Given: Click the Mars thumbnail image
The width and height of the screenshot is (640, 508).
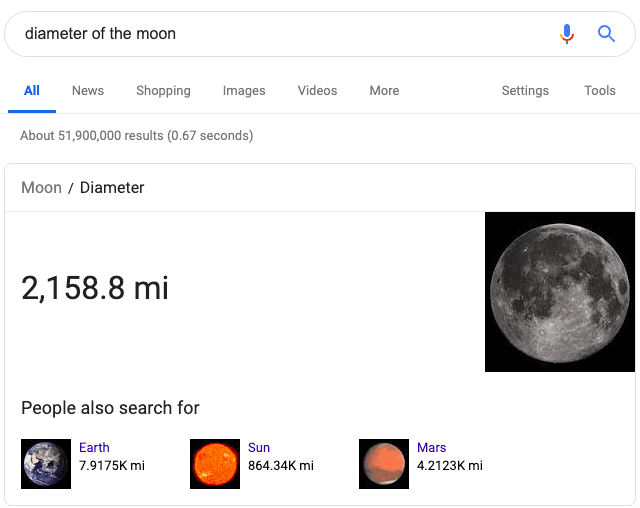Looking at the screenshot, I should (384, 464).
